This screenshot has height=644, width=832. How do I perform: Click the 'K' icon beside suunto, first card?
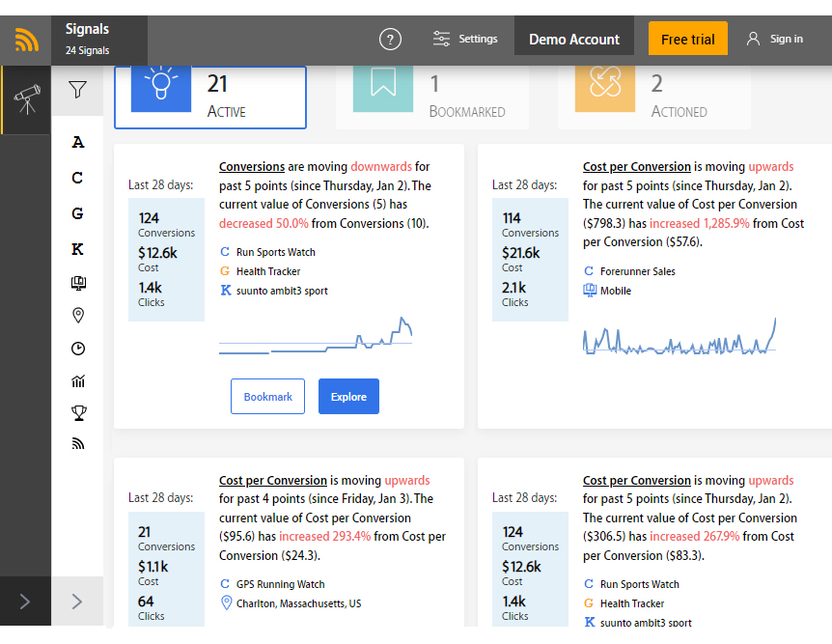tap(226, 291)
